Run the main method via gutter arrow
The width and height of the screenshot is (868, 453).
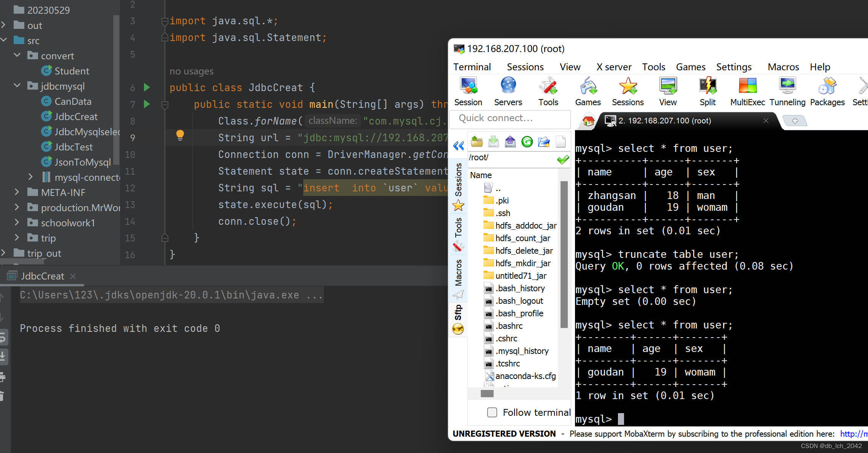[x=147, y=104]
